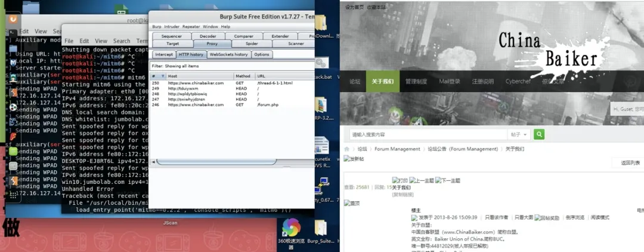
Task: Click the 下一主题 next topic icon
Action: (448, 180)
